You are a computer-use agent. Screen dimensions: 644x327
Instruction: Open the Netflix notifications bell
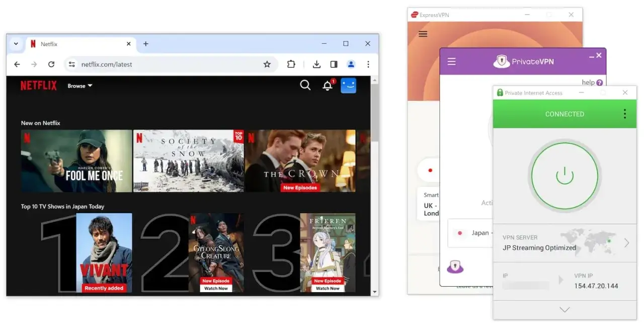pos(328,86)
